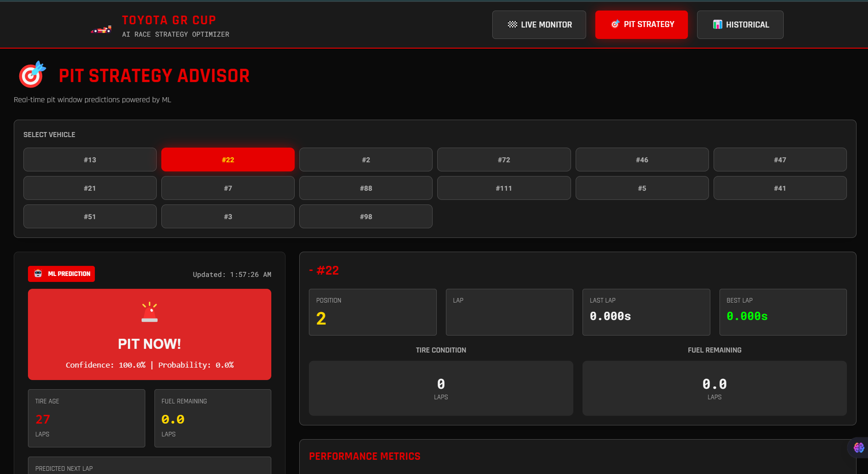Select vehicle #22
The width and height of the screenshot is (868, 474).
(x=228, y=160)
